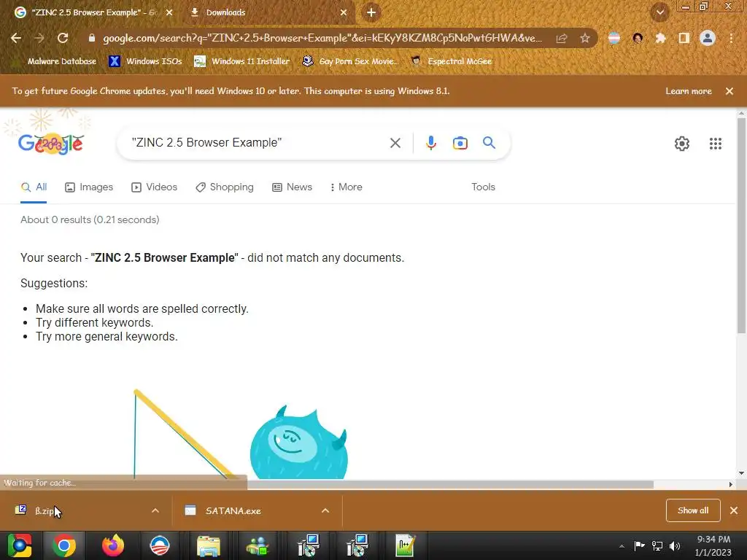The image size is (747, 560).
Task: Open the Google apps grid
Action: tap(715, 144)
